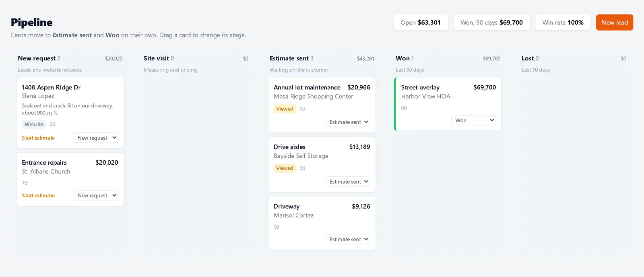Screen dimensions: 644x277
Task: Click the New lead button
Action: pyautogui.click(x=614, y=23)
